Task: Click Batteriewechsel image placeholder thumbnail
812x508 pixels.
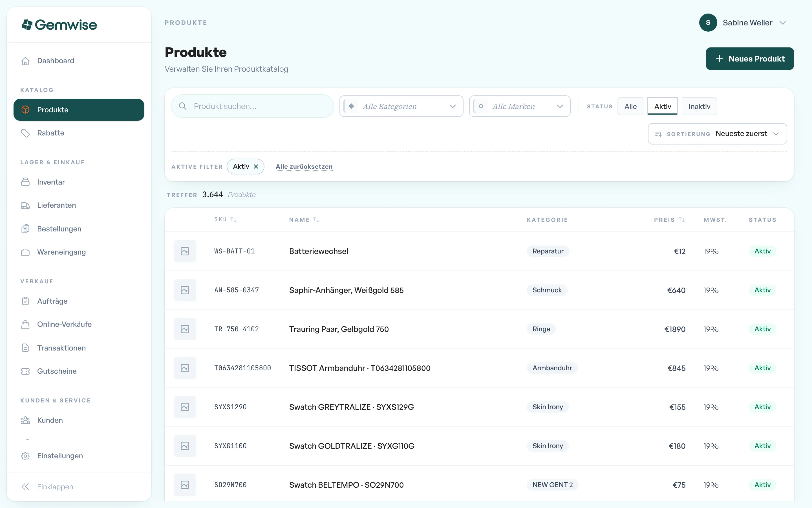Action: click(185, 251)
